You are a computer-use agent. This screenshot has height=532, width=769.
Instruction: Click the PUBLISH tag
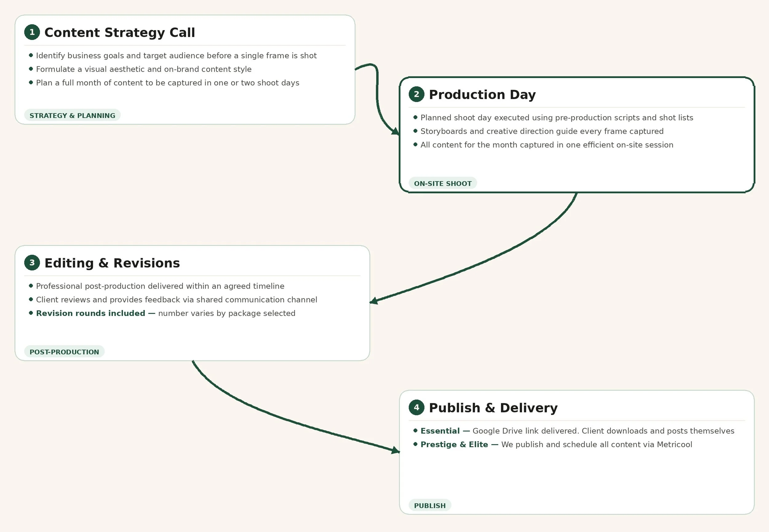pos(430,506)
